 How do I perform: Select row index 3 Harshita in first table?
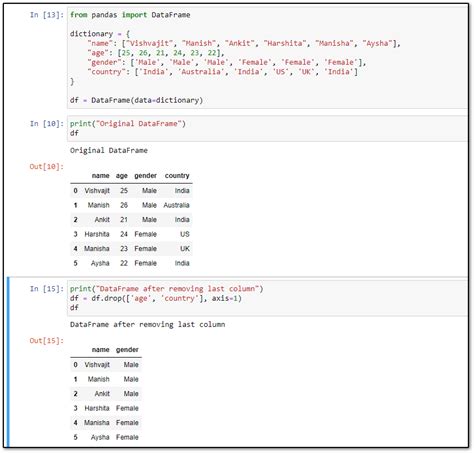pos(131,234)
